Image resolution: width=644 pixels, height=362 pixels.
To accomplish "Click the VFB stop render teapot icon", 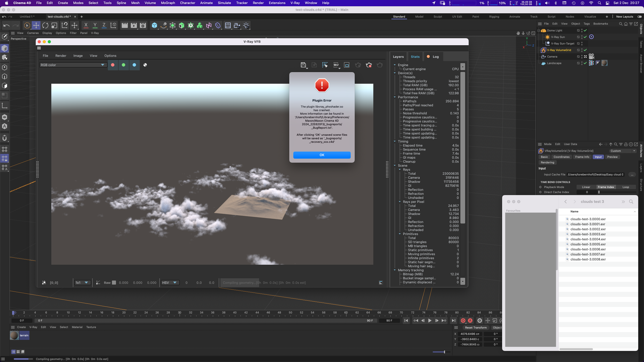I will 369,65.
